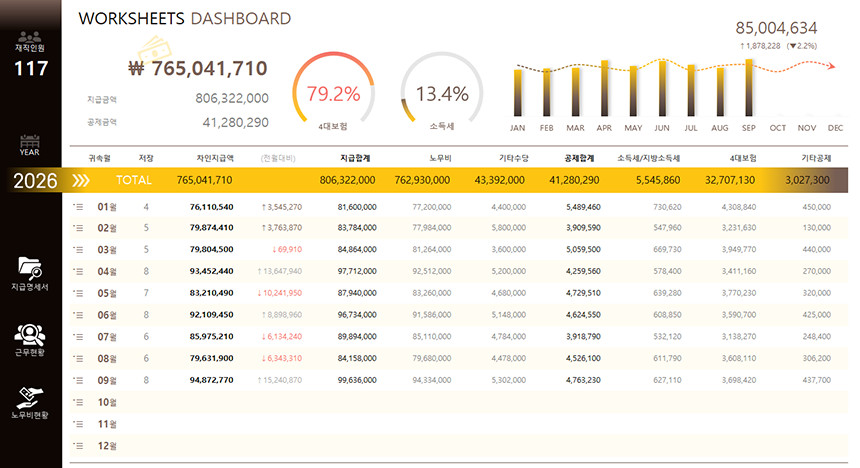Click the 03월 month label
Image resolution: width=860 pixels, height=468 pixels.
tap(107, 250)
